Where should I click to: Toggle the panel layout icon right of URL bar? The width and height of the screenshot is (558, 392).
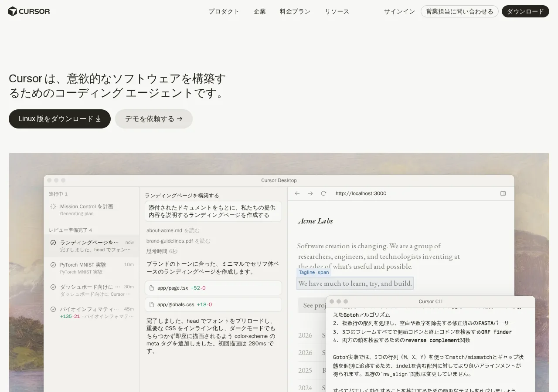tap(503, 193)
